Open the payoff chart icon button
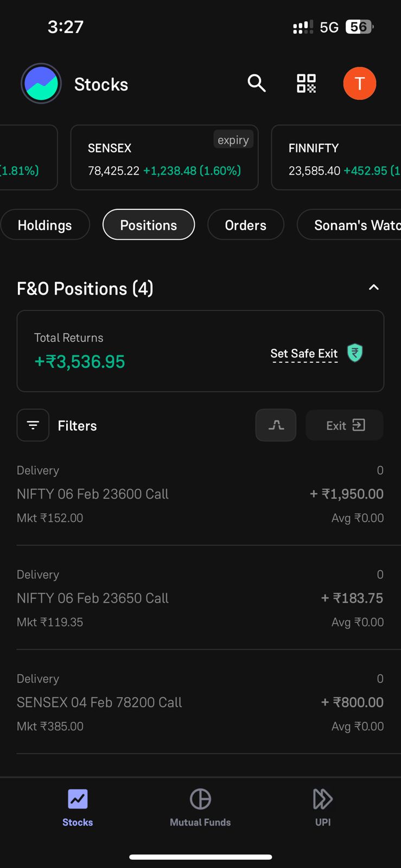The width and height of the screenshot is (401, 868). [x=276, y=425]
